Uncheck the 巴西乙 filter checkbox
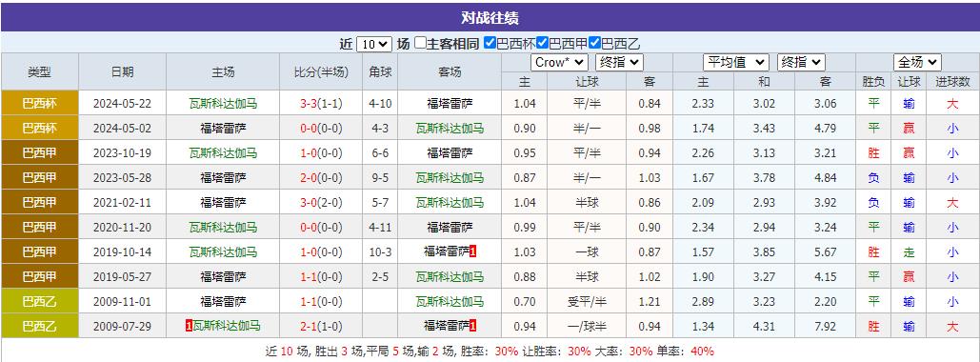 click(x=594, y=43)
